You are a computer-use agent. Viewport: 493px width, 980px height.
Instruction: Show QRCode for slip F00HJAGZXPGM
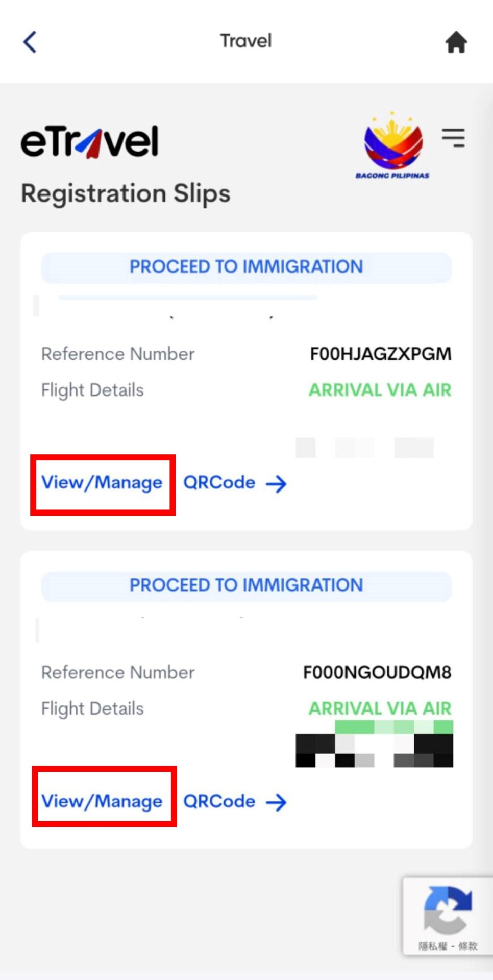pyautogui.click(x=219, y=483)
